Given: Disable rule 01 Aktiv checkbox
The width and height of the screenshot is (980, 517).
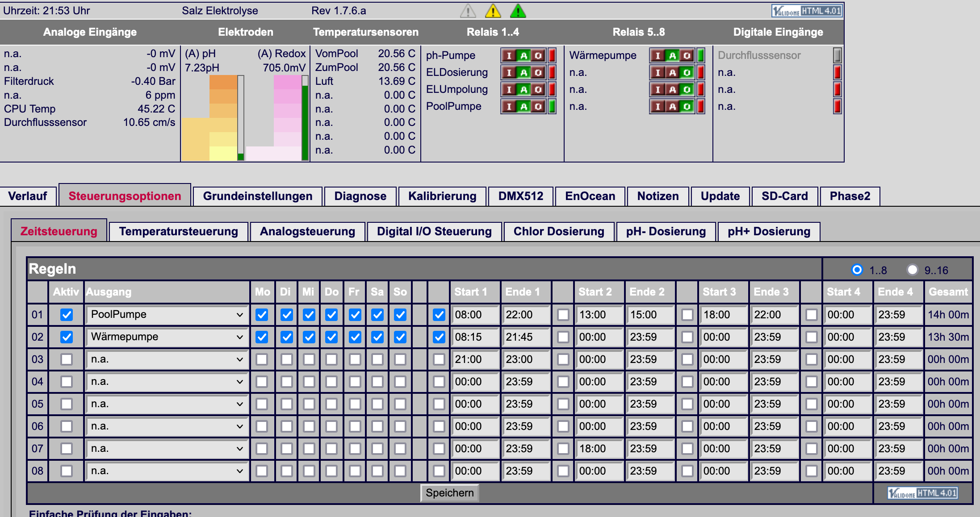Looking at the screenshot, I should click(x=67, y=315).
